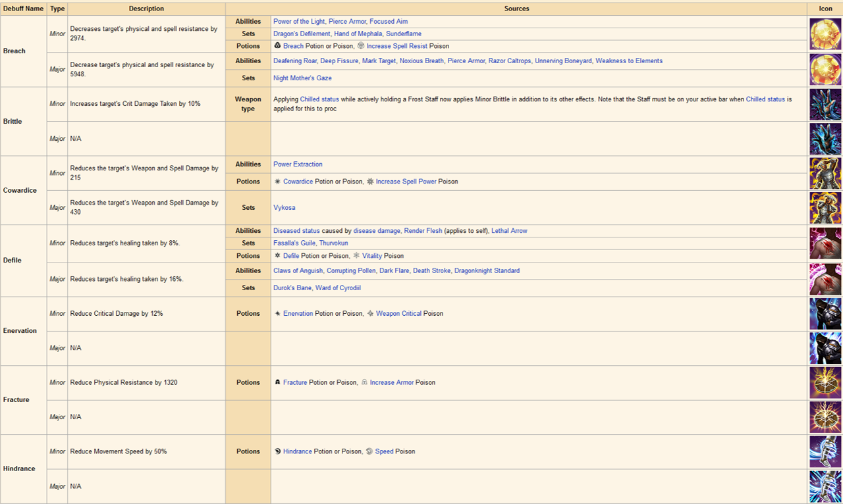Click the small icon before Hindrance Potion

tap(277, 451)
